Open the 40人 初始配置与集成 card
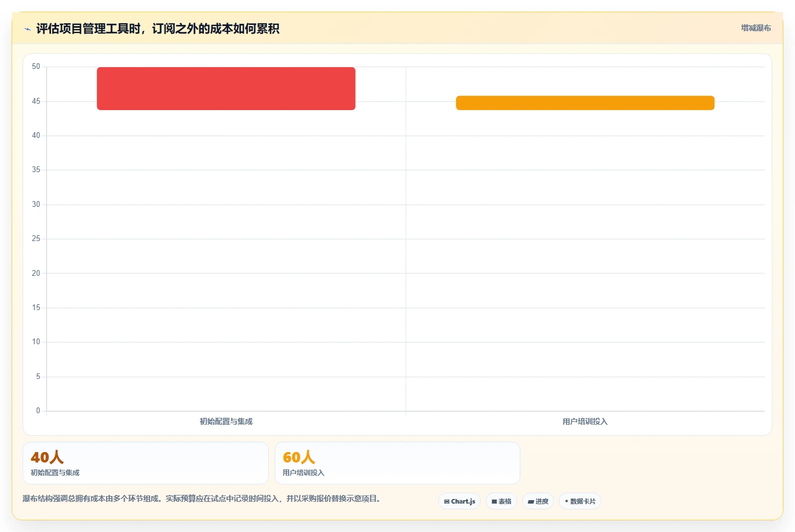The image size is (795, 532). pos(145,463)
